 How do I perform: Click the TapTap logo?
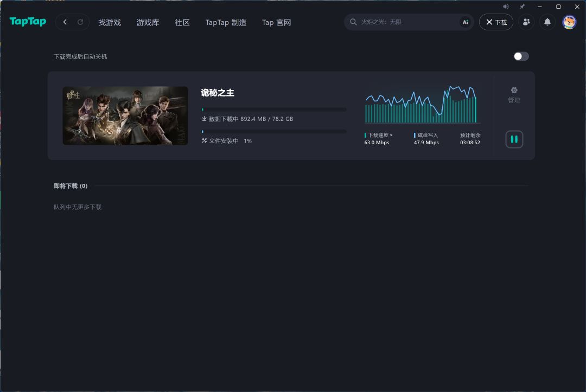click(28, 22)
